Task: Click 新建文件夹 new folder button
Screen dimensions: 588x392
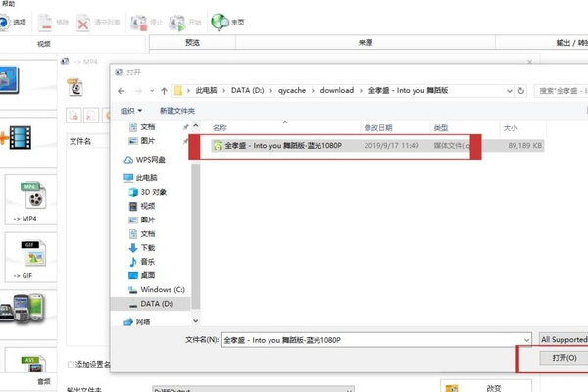Action: pyautogui.click(x=177, y=111)
